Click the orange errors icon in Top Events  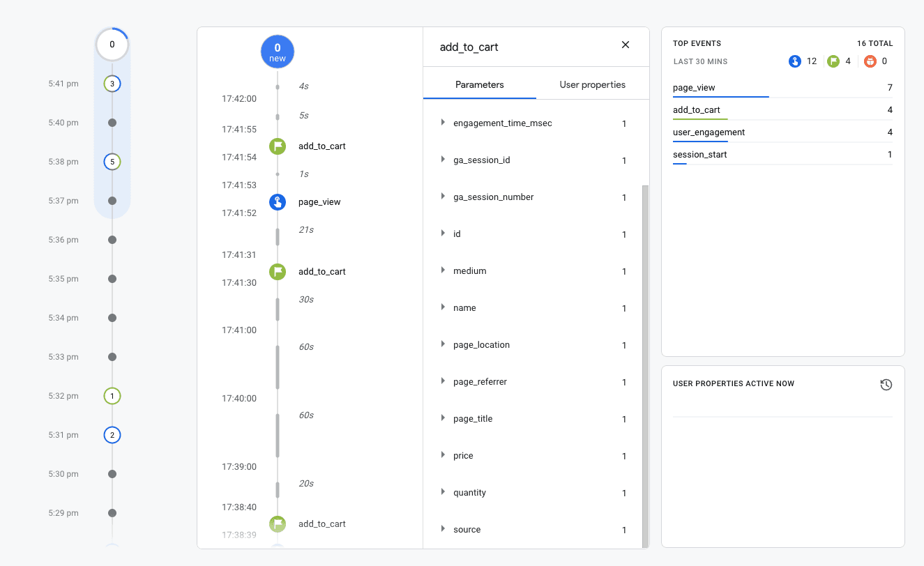(x=870, y=61)
